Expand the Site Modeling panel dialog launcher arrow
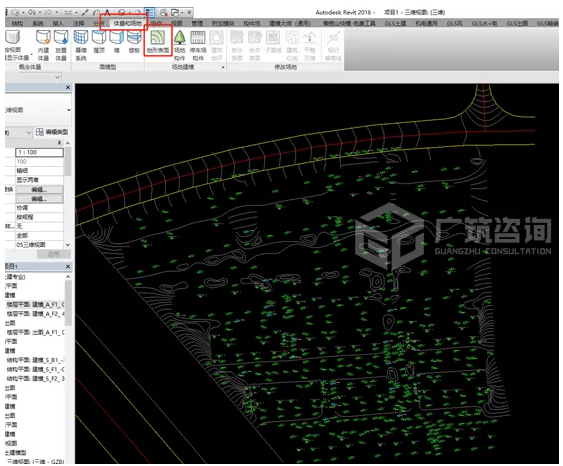This screenshot has width=563, height=466. pyautogui.click(x=223, y=67)
